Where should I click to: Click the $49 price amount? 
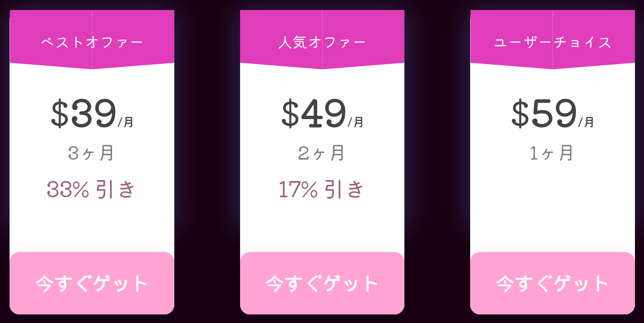pyautogui.click(x=313, y=113)
